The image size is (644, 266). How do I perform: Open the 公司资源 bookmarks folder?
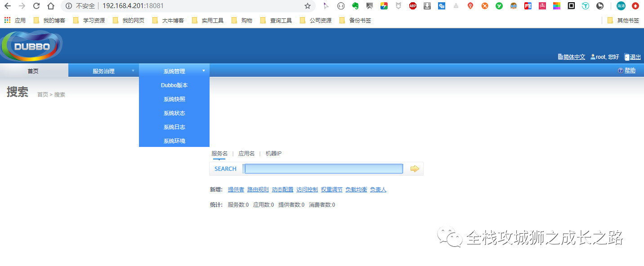(x=316, y=20)
